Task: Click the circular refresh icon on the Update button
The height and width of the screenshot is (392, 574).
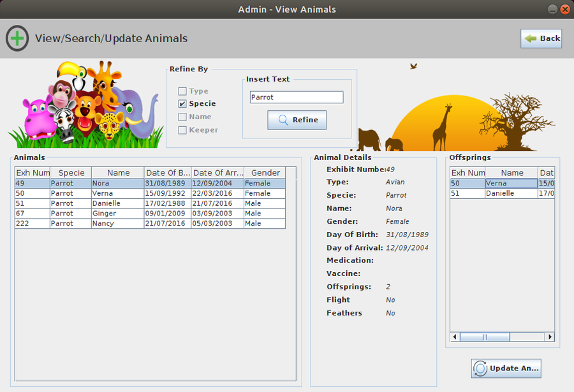Action: pos(479,368)
